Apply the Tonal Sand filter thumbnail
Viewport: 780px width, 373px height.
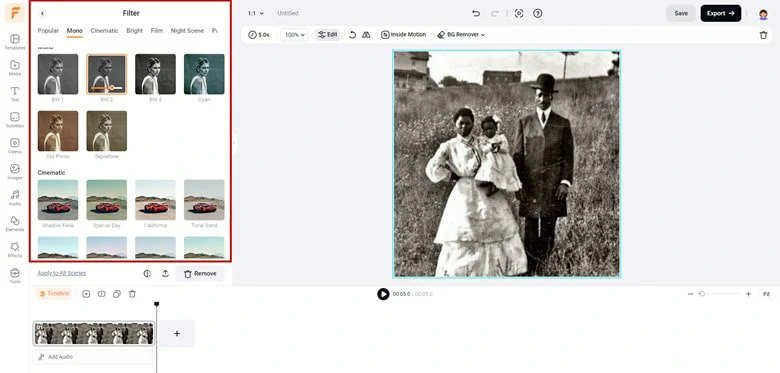(204, 200)
